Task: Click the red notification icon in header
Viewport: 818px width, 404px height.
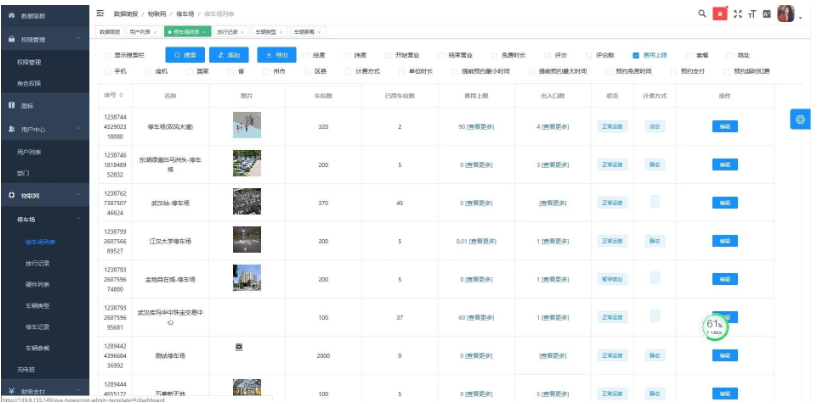Action: [x=720, y=14]
